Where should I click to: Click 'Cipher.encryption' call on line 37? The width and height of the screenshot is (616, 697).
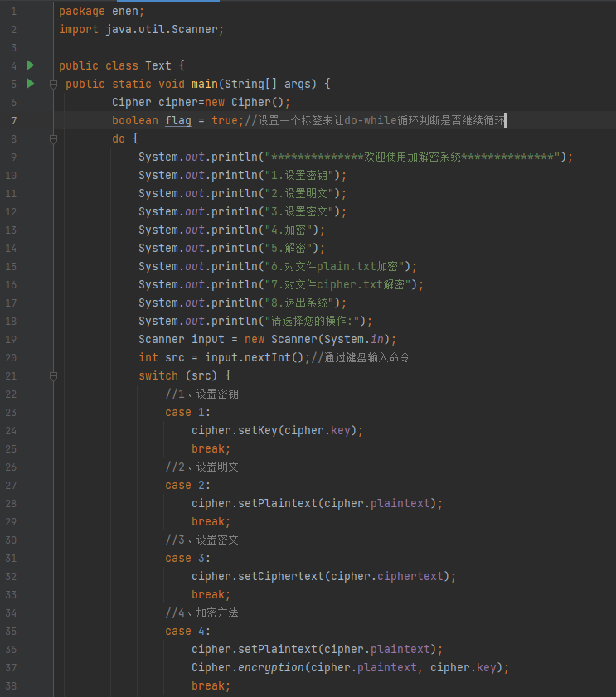point(248,667)
